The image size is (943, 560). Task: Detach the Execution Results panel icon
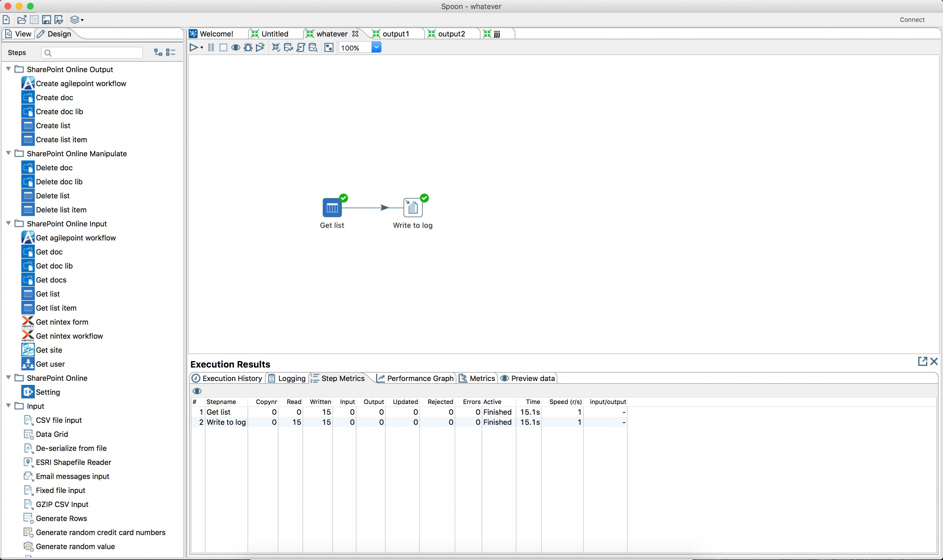pos(922,362)
